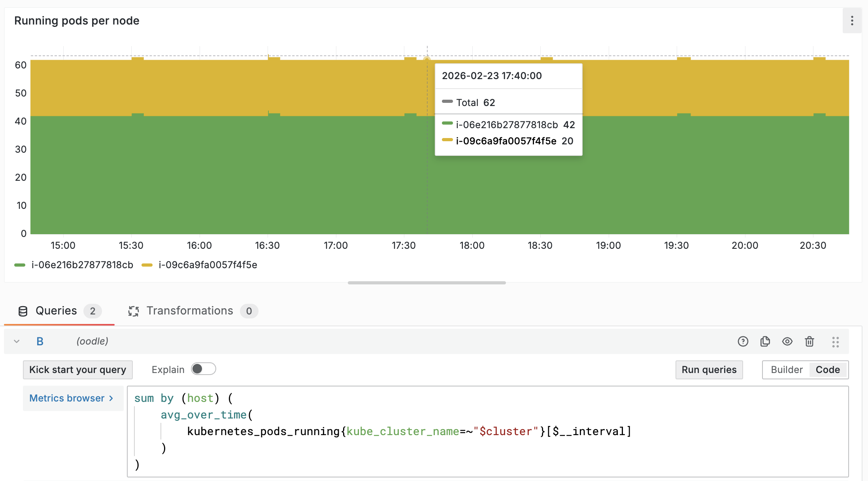This screenshot has width=868, height=481.
Task: Delete query B with trash icon
Action: click(809, 341)
